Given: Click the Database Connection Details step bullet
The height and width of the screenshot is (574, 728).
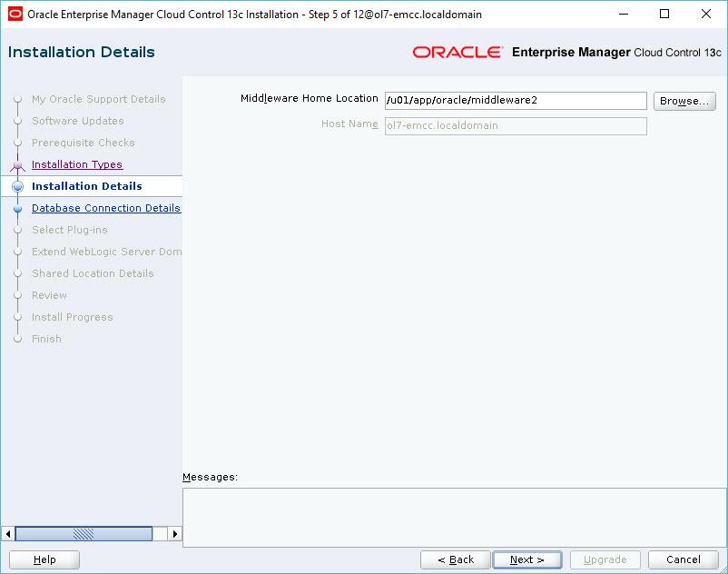Looking at the screenshot, I should pyautogui.click(x=17, y=209).
